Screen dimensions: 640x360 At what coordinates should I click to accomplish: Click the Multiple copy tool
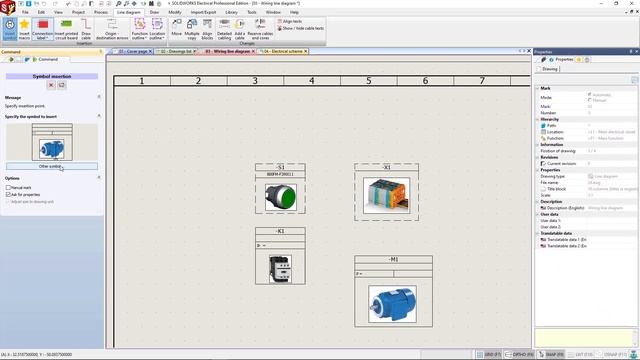point(192,29)
